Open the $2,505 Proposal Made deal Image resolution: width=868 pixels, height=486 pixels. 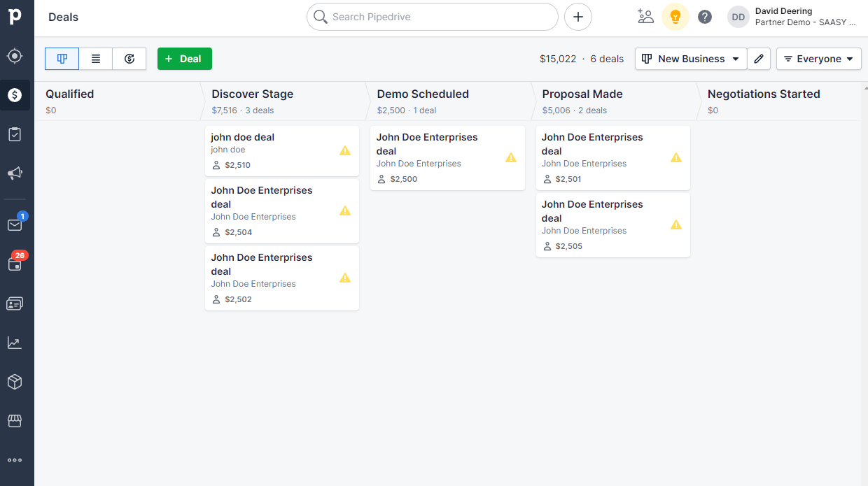613,225
